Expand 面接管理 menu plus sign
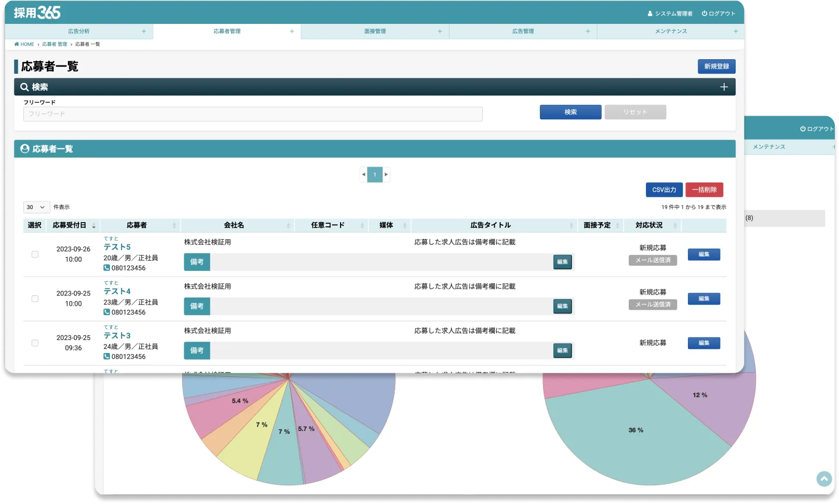 (440, 31)
